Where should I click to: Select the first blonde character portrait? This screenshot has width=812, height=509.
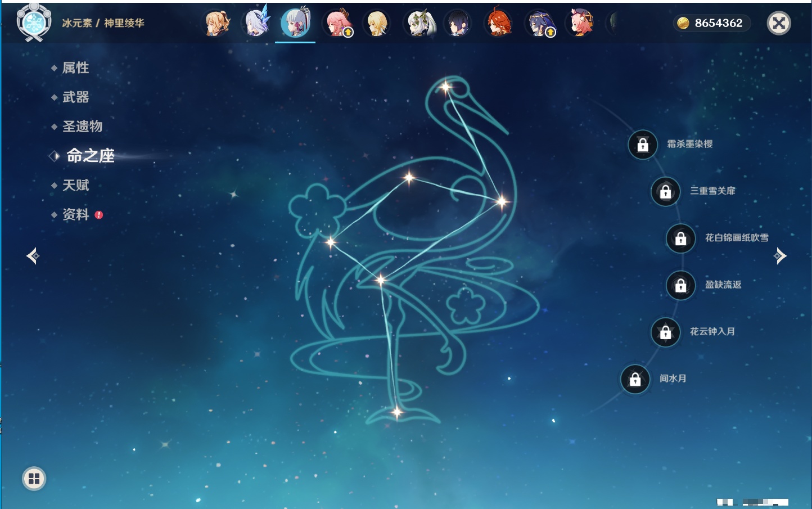pyautogui.click(x=216, y=24)
